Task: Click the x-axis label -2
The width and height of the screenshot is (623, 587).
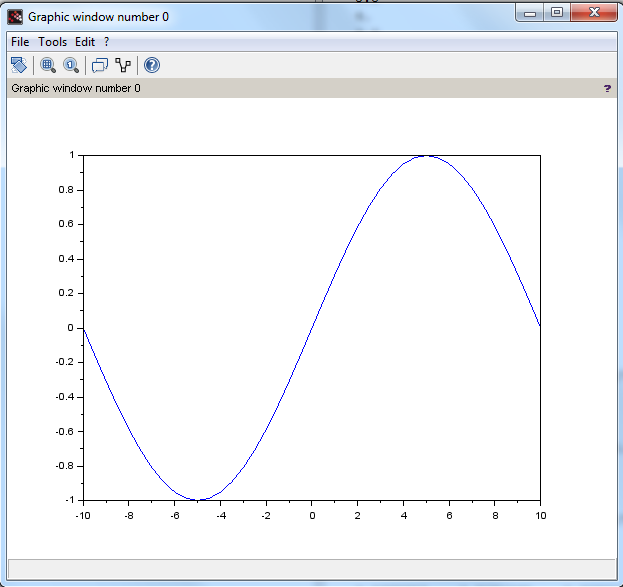Action: (266, 515)
